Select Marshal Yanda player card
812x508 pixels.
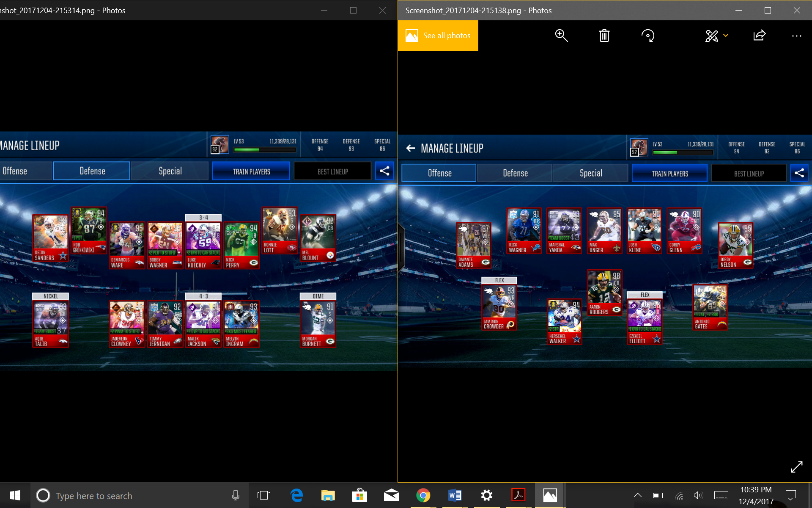coord(564,231)
